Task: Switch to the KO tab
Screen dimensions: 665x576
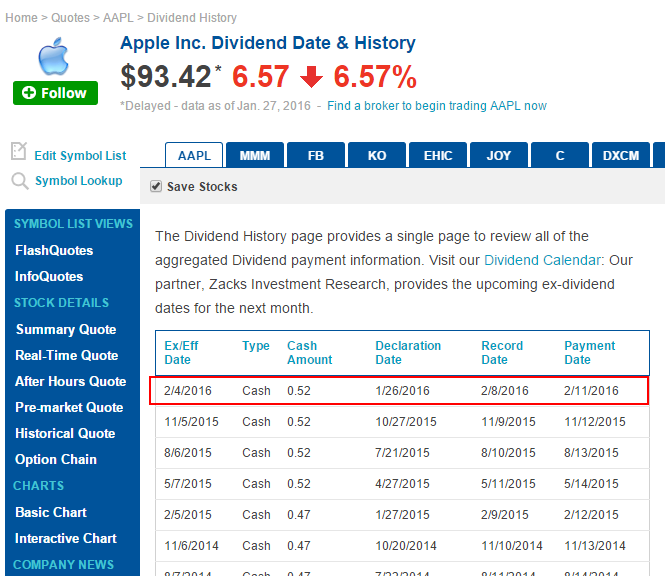Action: coord(377,155)
